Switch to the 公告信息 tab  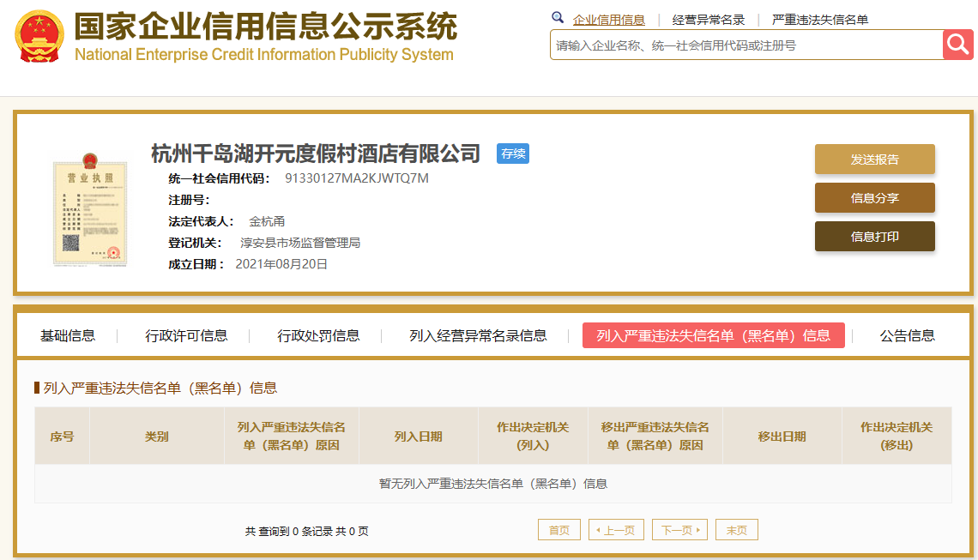tap(908, 335)
